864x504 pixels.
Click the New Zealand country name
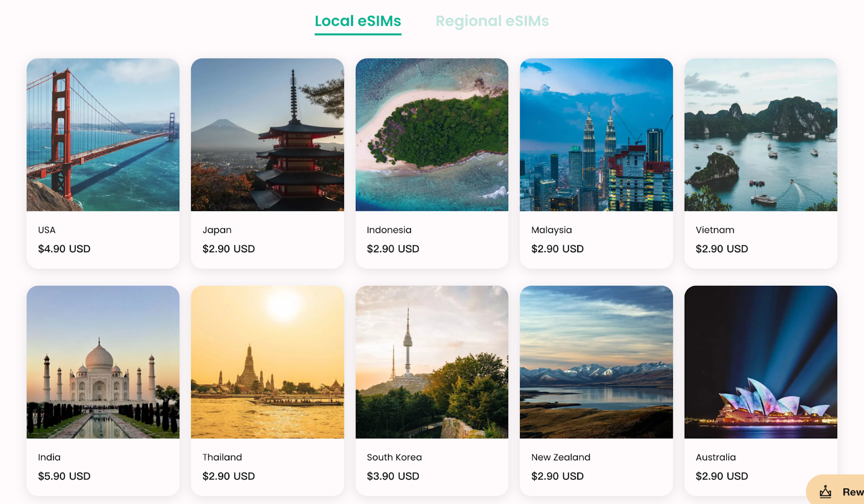coord(561,457)
